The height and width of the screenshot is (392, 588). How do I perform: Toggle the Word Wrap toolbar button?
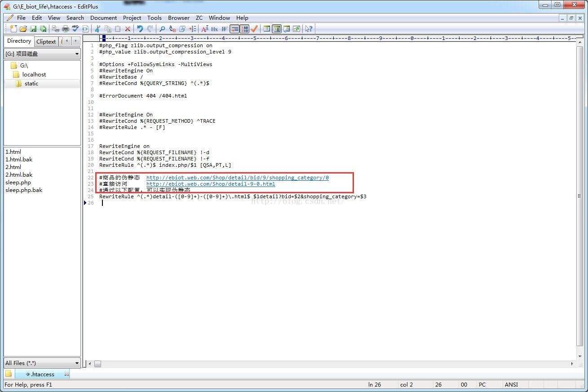(x=234, y=29)
